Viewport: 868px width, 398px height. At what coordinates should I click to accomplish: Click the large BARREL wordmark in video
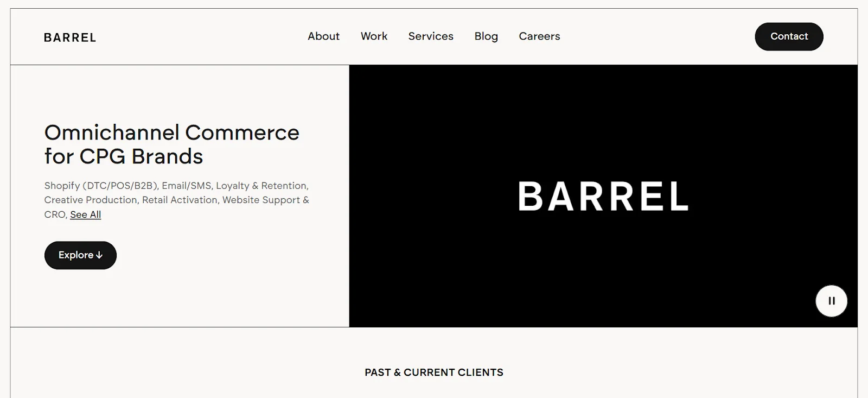coord(603,196)
